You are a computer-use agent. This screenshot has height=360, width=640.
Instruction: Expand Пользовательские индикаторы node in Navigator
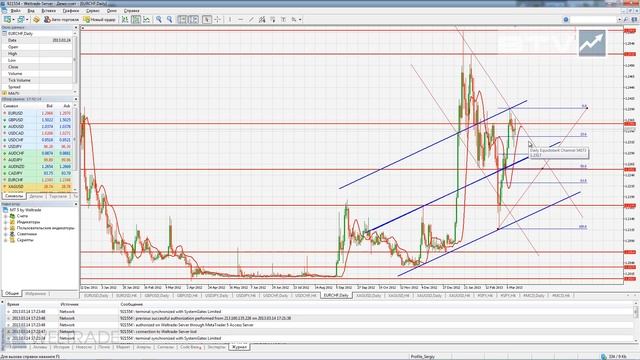(6, 228)
